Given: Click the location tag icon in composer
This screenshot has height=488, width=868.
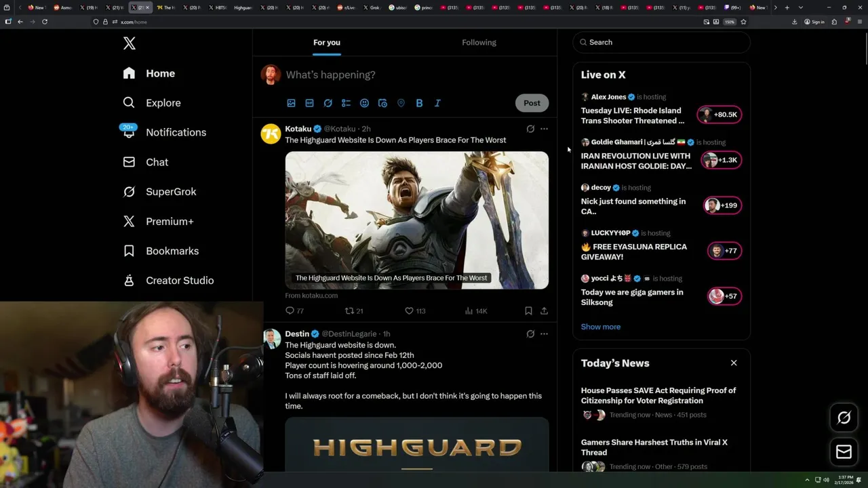Looking at the screenshot, I should tap(401, 103).
